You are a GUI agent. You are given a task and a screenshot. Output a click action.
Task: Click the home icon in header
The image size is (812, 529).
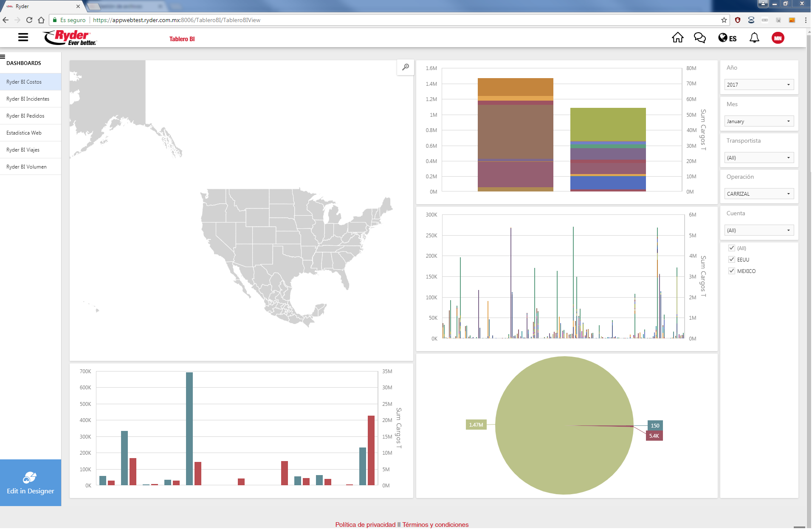(677, 38)
